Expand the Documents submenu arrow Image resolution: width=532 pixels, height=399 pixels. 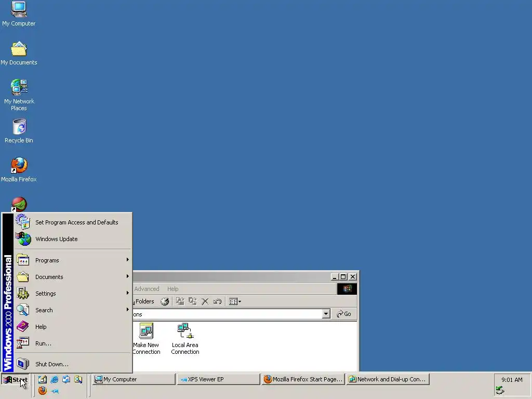(x=128, y=276)
